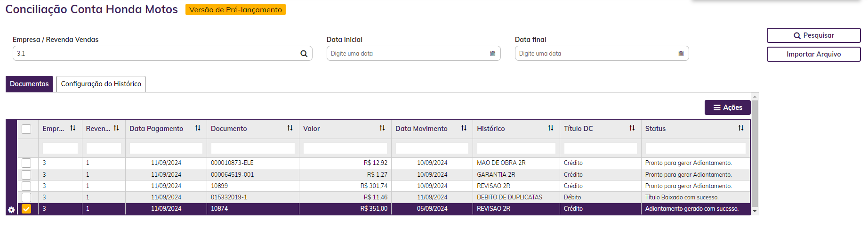Screen dimensions: 868x230
Task: Click the vertical scrollbar down arrow
Action: (x=755, y=211)
